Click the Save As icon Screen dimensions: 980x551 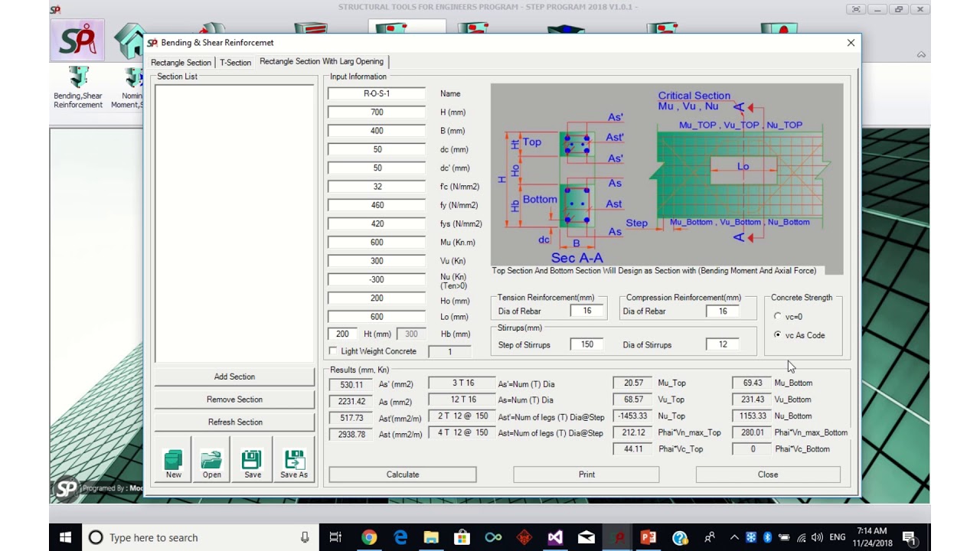pyautogui.click(x=294, y=461)
